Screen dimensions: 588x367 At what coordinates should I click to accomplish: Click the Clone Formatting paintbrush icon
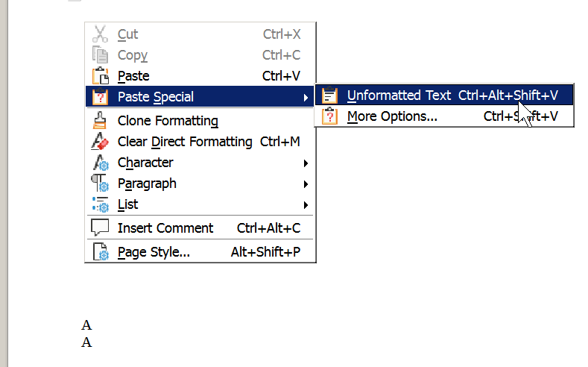click(x=100, y=120)
